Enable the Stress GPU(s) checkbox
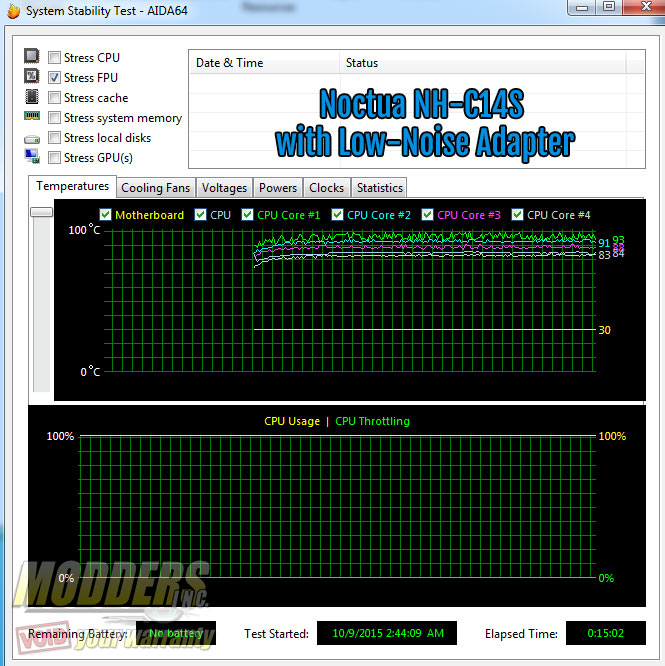Viewport: 665px width, 666px height. click(x=54, y=157)
